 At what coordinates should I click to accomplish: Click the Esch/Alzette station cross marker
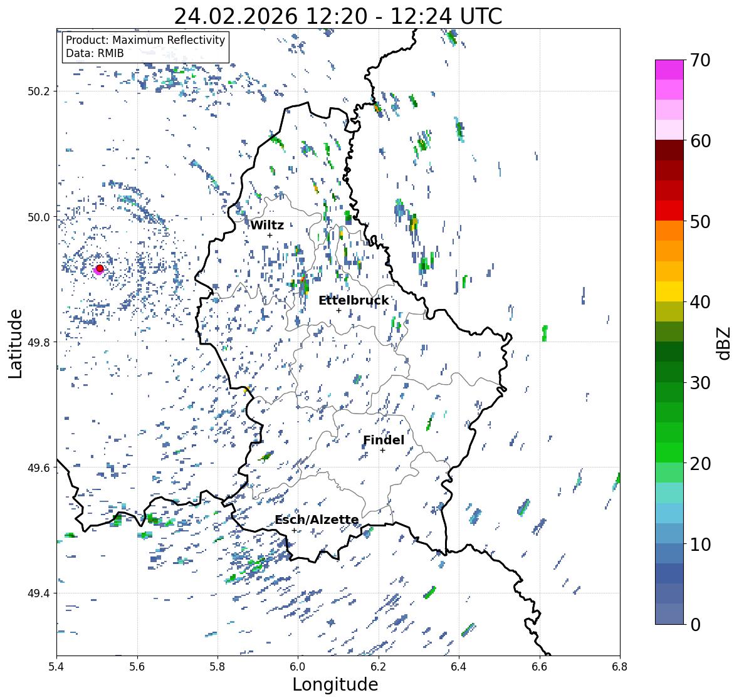pyautogui.click(x=294, y=530)
